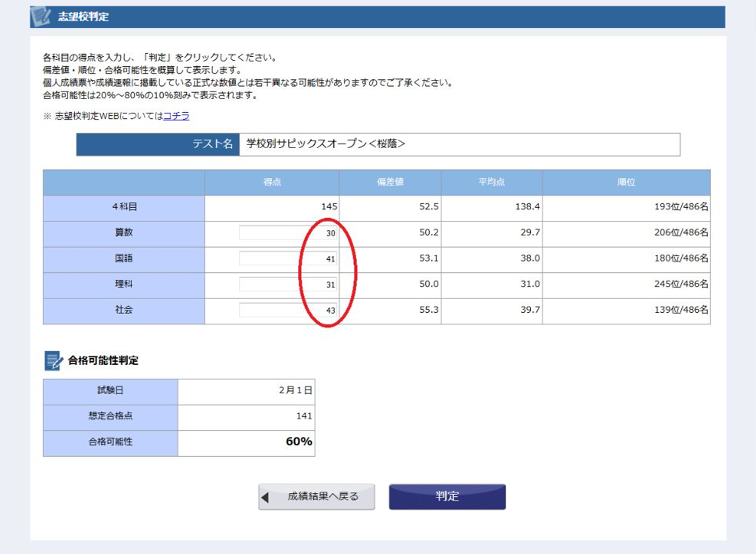Click the 得点 column header
Image resolution: width=756 pixels, height=554 pixels.
coord(272,183)
